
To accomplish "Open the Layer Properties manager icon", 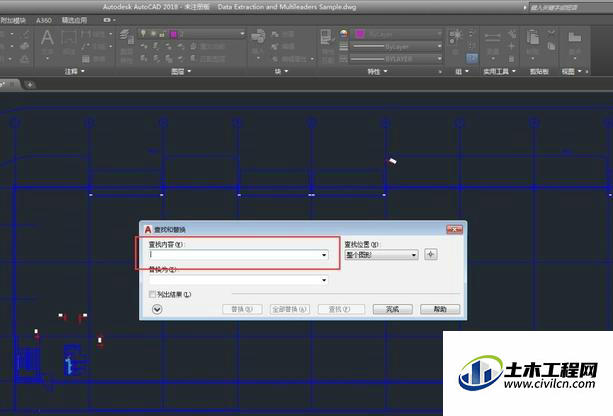I will tap(126, 36).
